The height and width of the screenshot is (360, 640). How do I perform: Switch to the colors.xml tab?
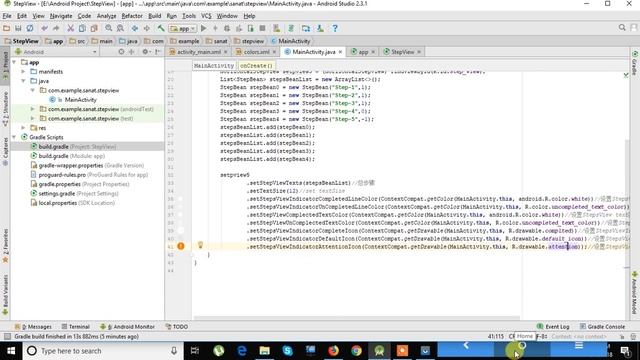(256, 52)
